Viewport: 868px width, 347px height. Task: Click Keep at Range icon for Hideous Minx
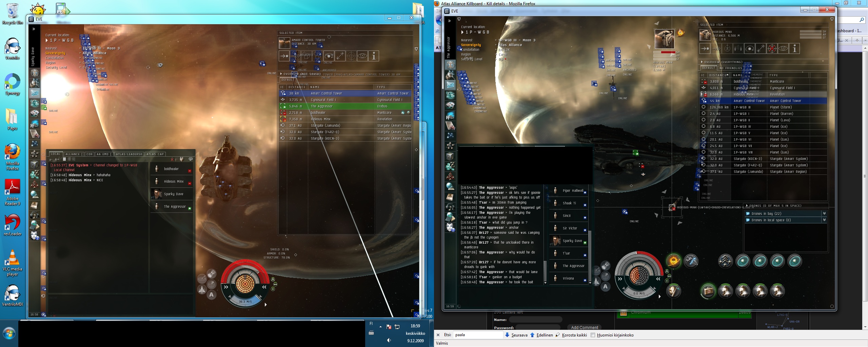(761, 48)
